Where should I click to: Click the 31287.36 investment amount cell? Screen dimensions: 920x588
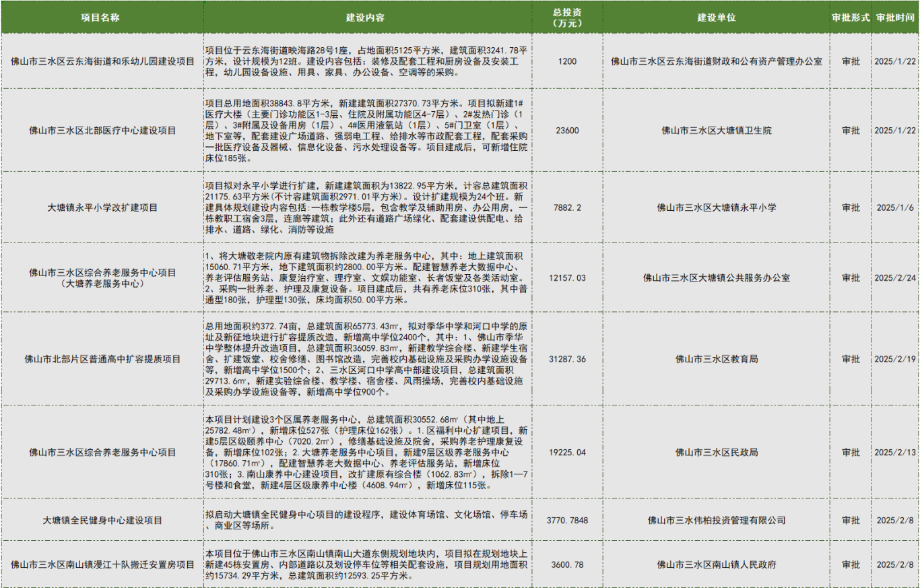567,359
